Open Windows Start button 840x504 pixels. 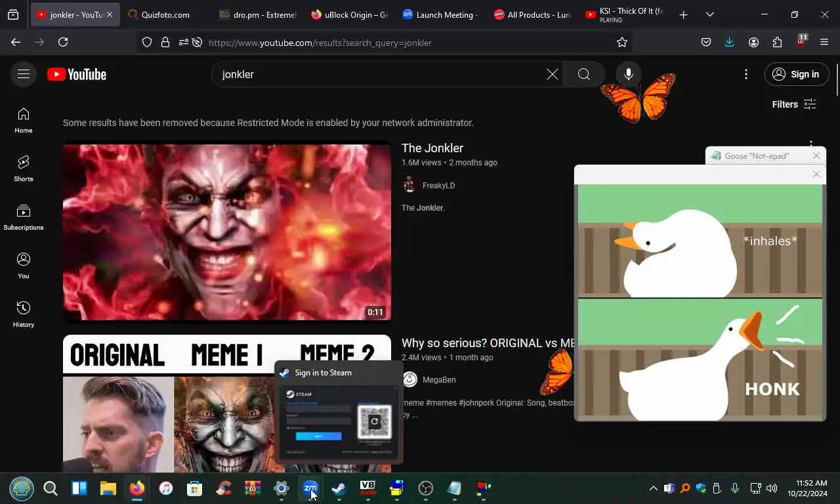pyautogui.click(x=22, y=488)
